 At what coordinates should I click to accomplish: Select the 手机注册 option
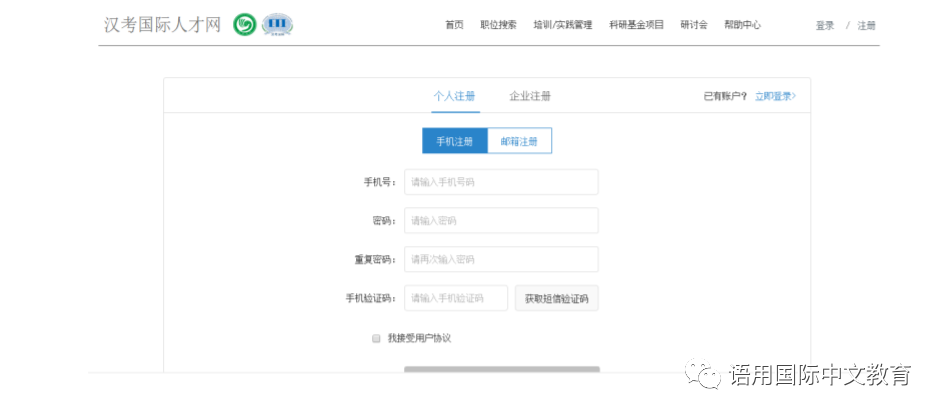454,141
